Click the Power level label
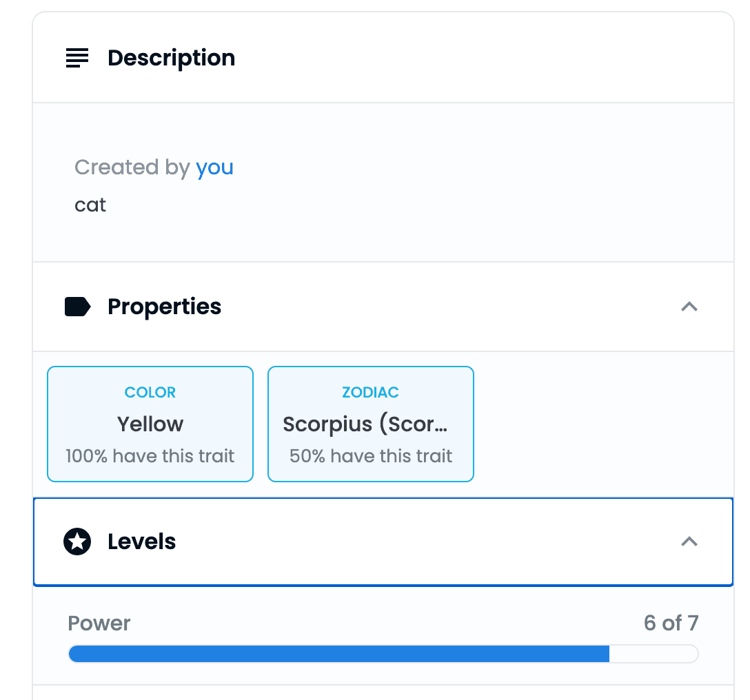The image size is (750, 700). (x=99, y=623)
